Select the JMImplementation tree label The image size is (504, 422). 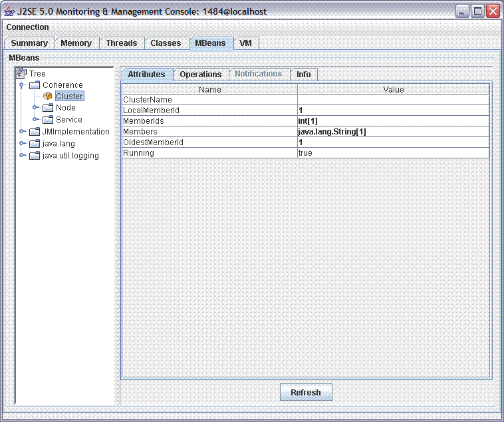(x=76, y=131)
